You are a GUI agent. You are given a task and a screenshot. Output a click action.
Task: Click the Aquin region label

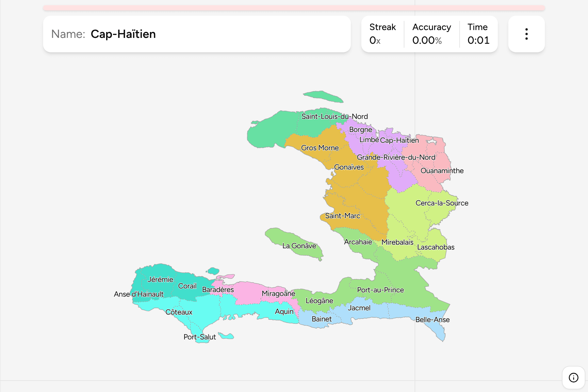pos(284,312)
